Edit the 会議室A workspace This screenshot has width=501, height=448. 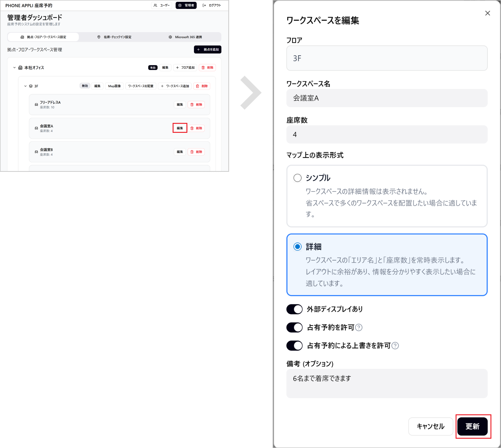(180, 128)
